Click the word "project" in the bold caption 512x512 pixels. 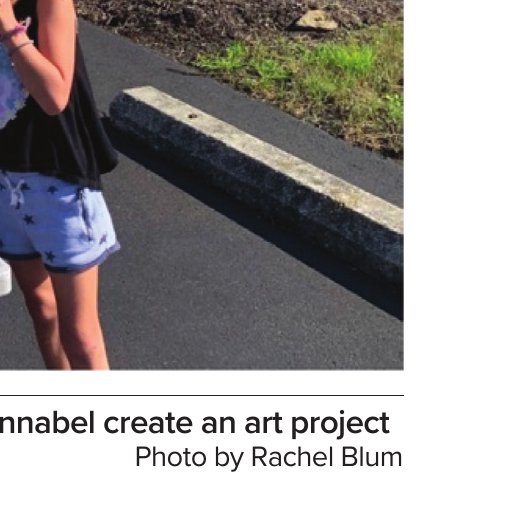(x=340, y=425)
